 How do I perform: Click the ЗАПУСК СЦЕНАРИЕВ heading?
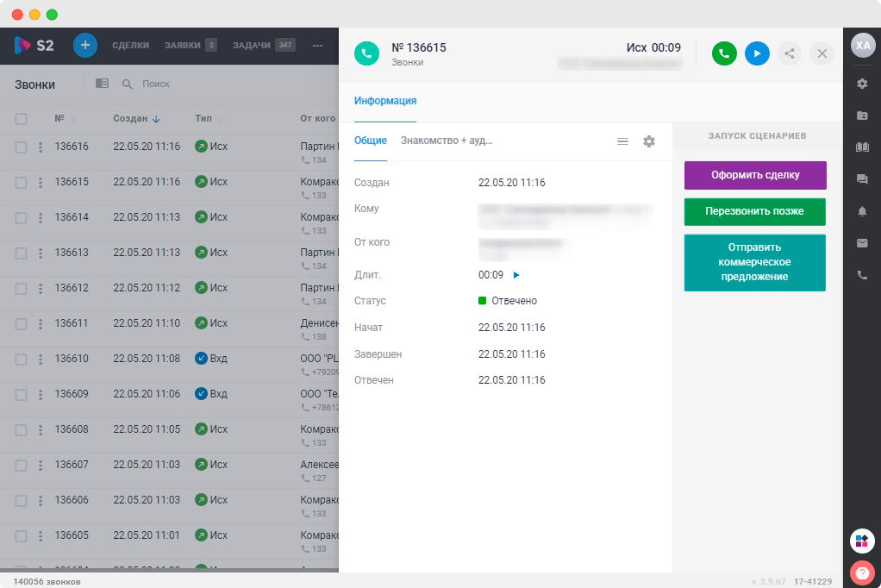tap(757, 135)
